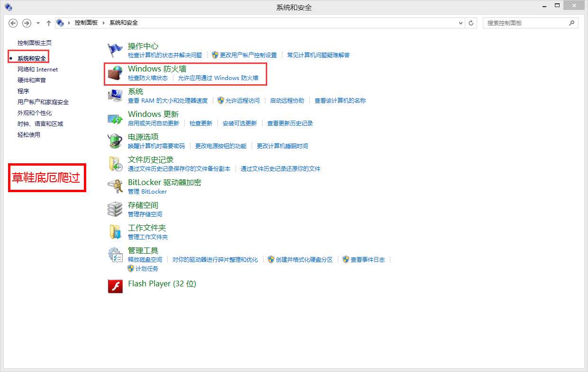Click 检查计算机的状态并解决问题
This screenshot has width=588, height=372.
point(165,55)
